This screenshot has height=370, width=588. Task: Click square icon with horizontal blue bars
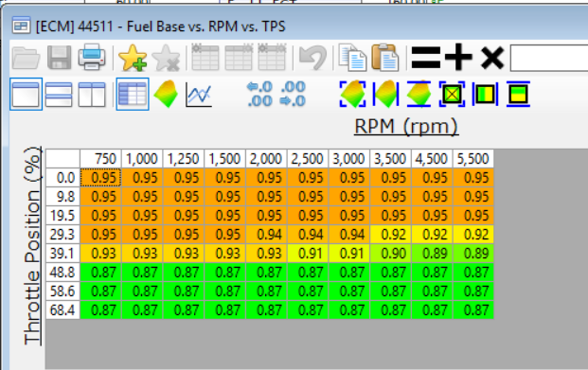coord(518,94)
